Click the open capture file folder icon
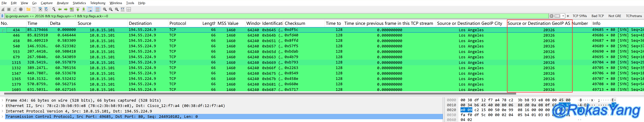The height and width of the screenshot is (122, 644). (x=28, y=9)
